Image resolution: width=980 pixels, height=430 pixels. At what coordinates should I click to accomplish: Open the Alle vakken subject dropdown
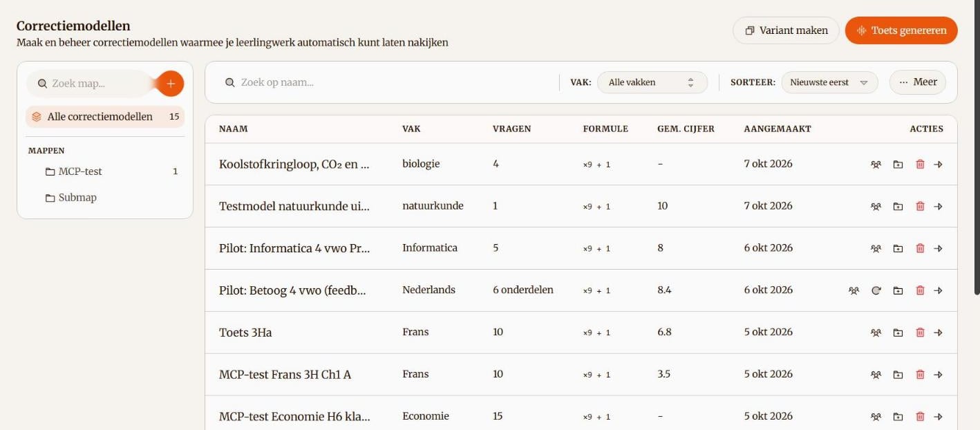(x=652, y=82)
